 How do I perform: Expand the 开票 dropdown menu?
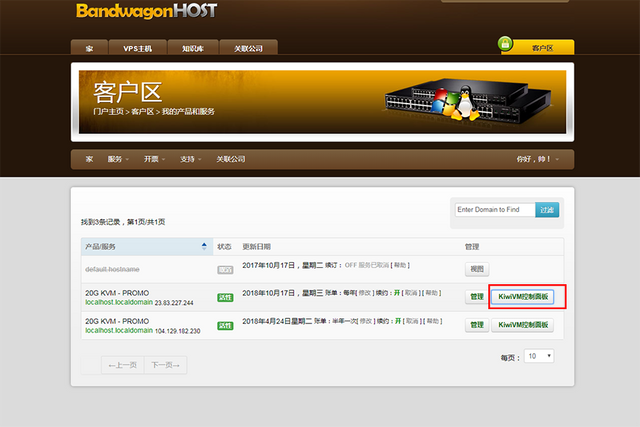coord(154,159)
